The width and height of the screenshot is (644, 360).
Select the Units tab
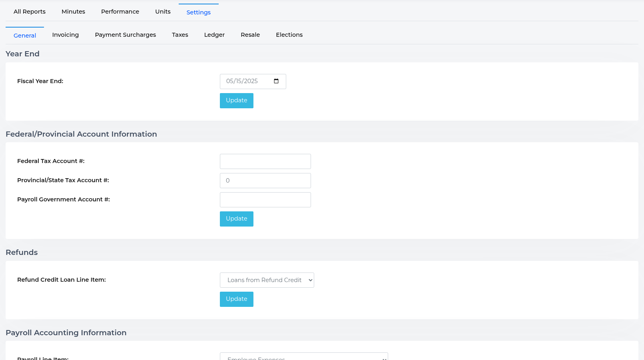coord(163,12)
